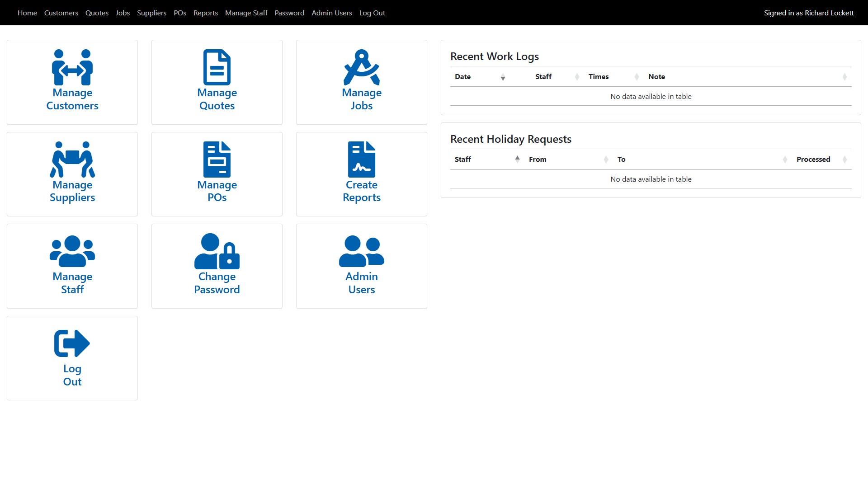Click the Manage POs invoice icon

(217, 160)
